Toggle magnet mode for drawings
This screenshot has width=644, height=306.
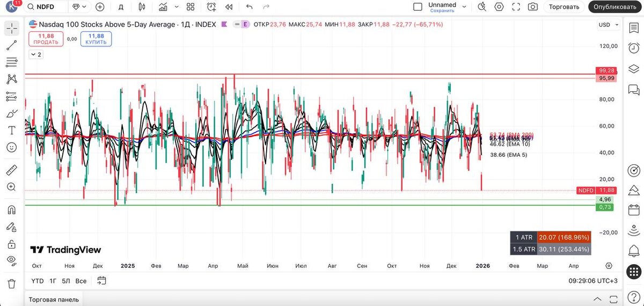point(11,210)
